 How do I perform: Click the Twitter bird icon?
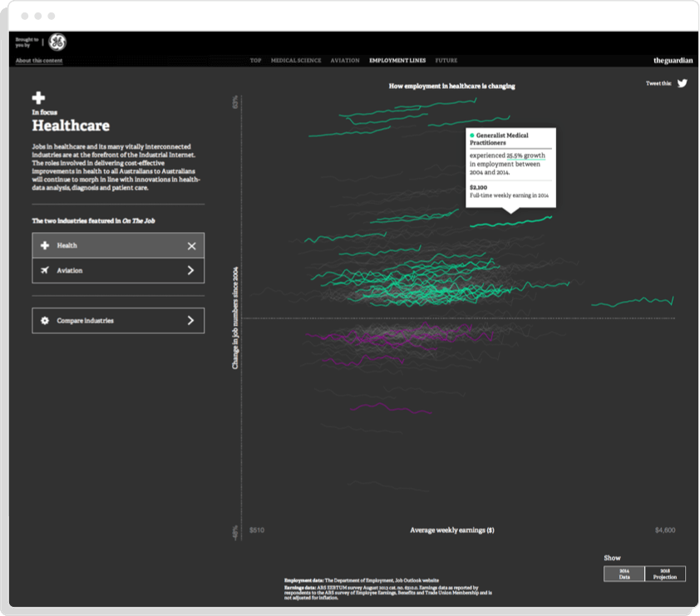(x=682, y=83)
